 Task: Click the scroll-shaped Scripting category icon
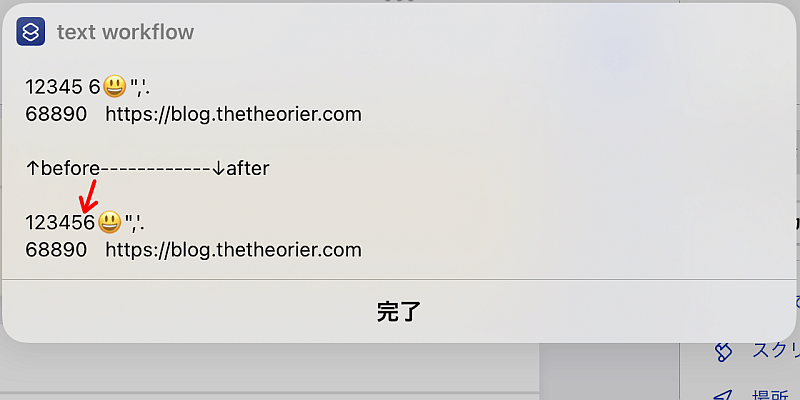723,352
